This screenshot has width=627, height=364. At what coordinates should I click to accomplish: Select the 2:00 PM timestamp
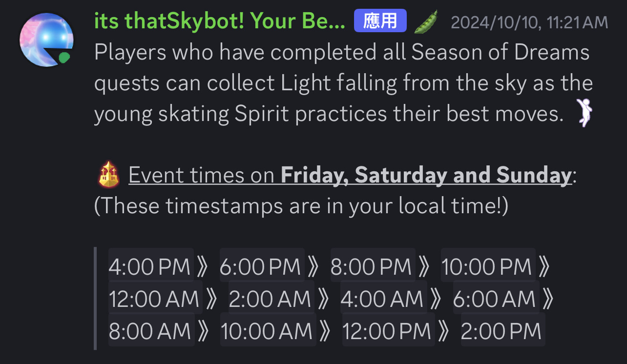point(502,331)
